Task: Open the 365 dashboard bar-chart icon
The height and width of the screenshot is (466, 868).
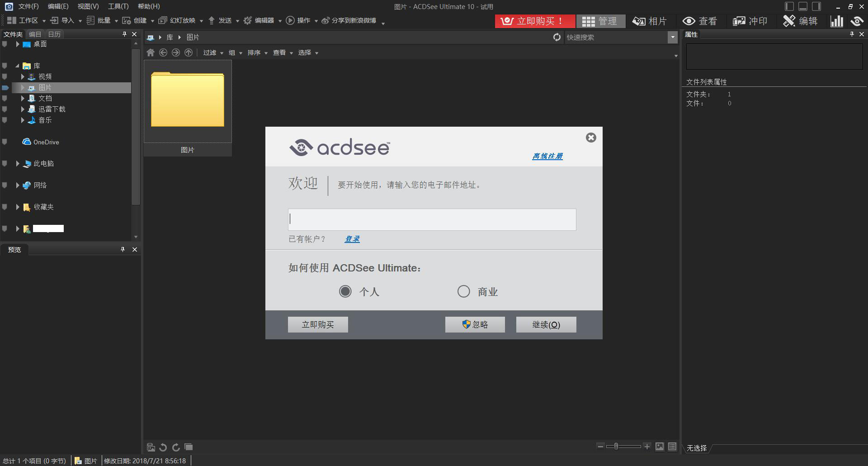Action: pos(837,21)
